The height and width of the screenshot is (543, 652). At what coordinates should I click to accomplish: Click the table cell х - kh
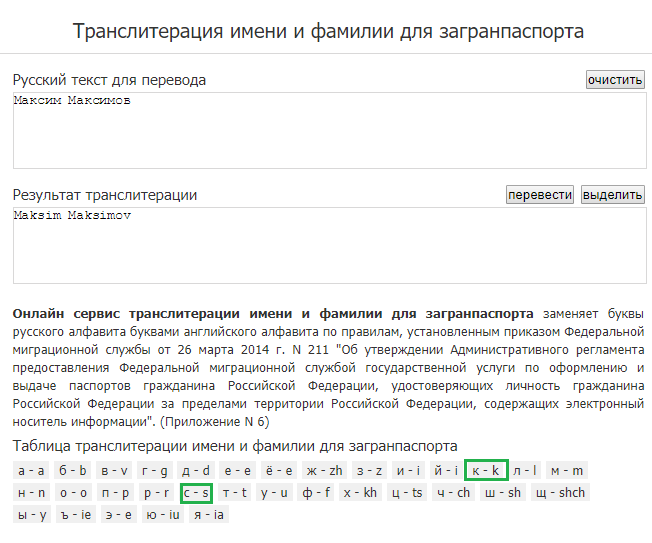[361, 493]
